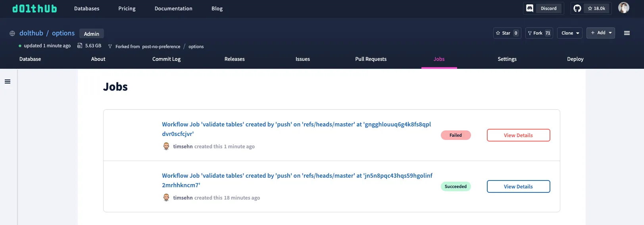
Task: Open the Discord chat icon
Action: pyautogui.click(x=530, y=8)
